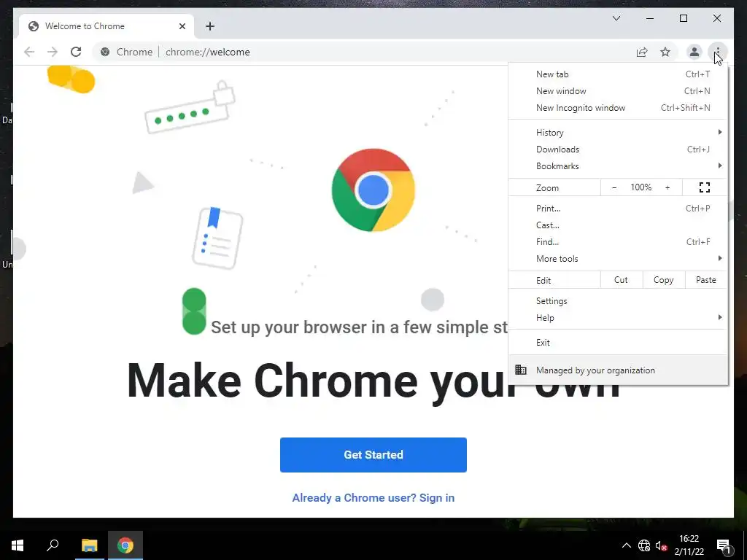
Task: Follow the Already a Chrome user? Sign in link
Action: pyautogui.click(x=373, y=497)
